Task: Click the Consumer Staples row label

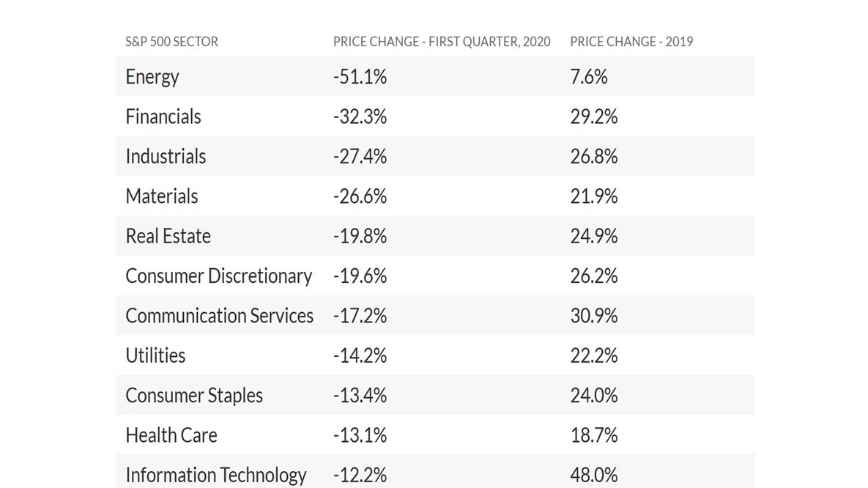Action: click(194, 396)
